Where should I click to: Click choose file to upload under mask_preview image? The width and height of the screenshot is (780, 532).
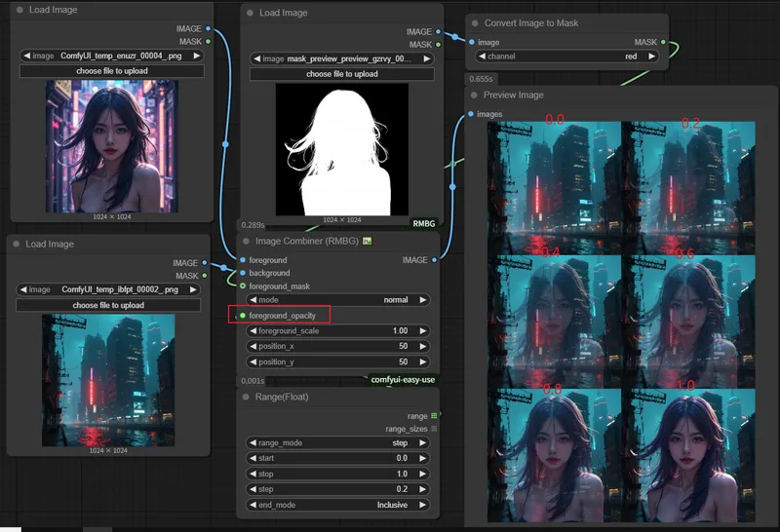point(341,74)
